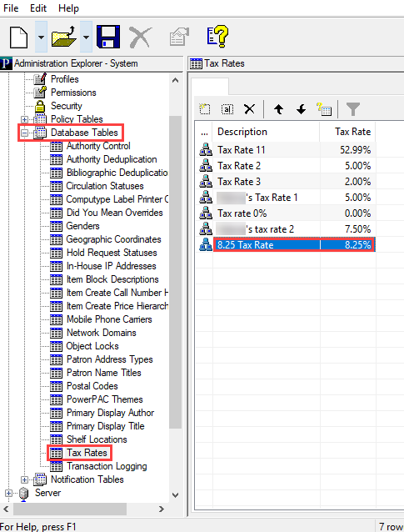Click the Open folder icon

pyautogui.click(x=63, y=37)
